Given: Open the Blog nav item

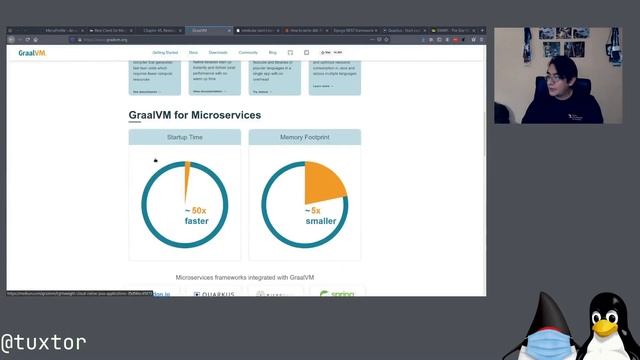Looking at the screenshot, I should tap(273, 53).
